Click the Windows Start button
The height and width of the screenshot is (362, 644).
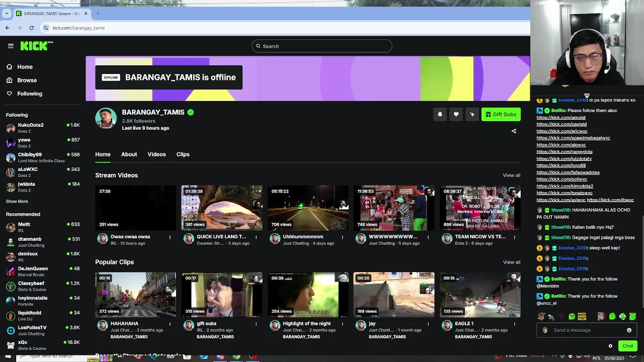(x=8, y=356)
